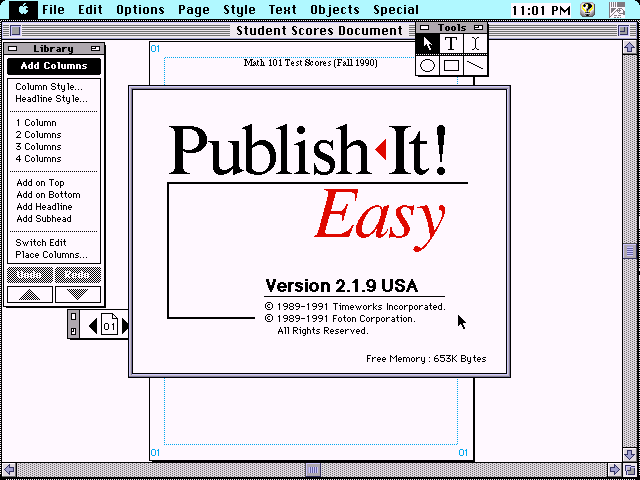Select the Text frame tool (T)
640x480 pixels.
coord(451,43)
